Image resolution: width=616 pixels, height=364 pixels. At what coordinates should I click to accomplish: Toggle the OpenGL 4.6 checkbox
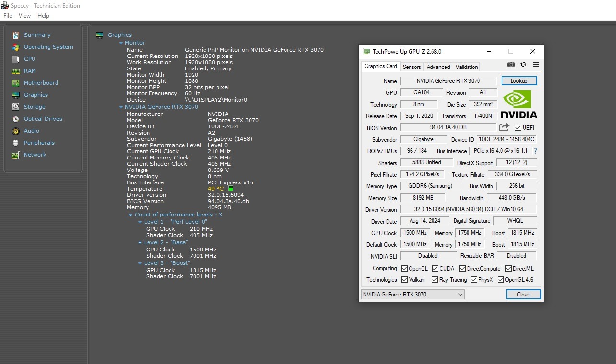click(501, 280)
